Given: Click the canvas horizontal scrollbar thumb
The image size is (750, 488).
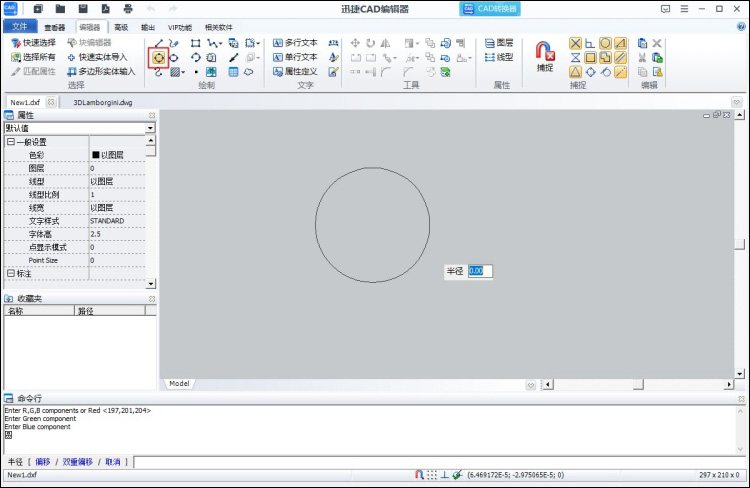Looking at the screenshot, I should click(x=638, y=384).
